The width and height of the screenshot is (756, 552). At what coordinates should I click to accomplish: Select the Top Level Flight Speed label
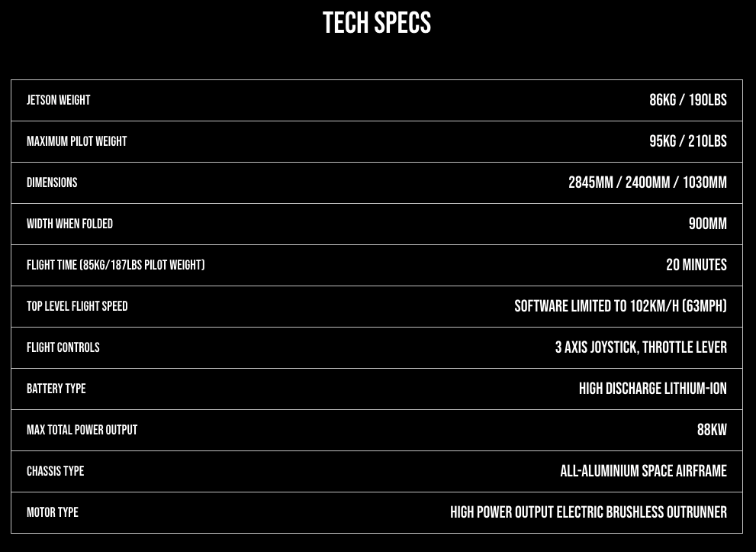[77, 306]
